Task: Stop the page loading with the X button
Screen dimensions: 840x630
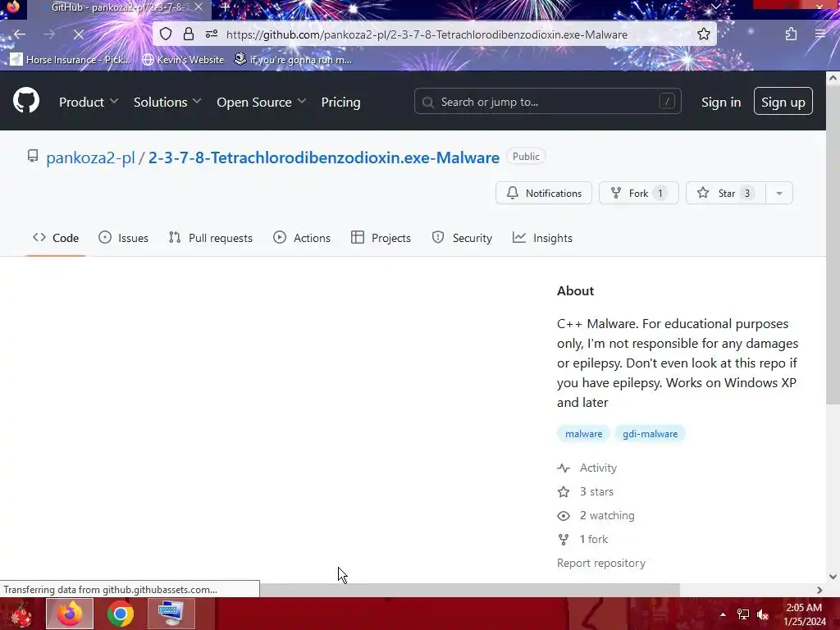Action: tap(78, 34)
